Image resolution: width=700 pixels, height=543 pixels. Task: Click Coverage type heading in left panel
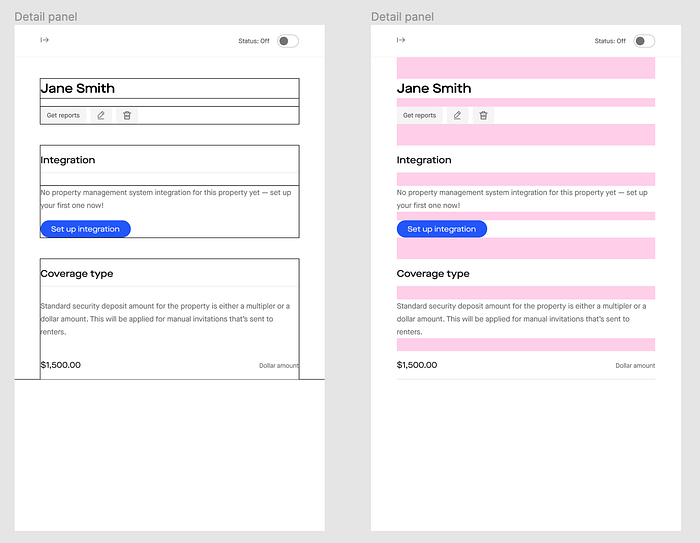77,274
